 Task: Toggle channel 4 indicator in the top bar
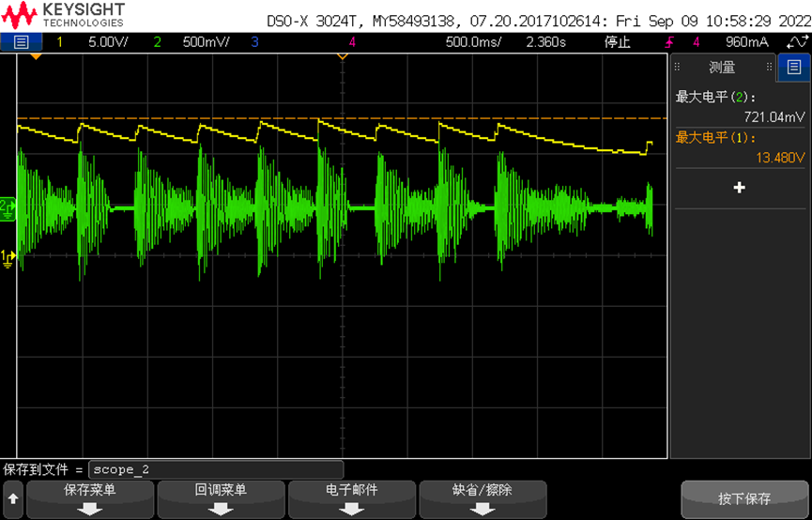pyautogui.click(x=353, y=42)
